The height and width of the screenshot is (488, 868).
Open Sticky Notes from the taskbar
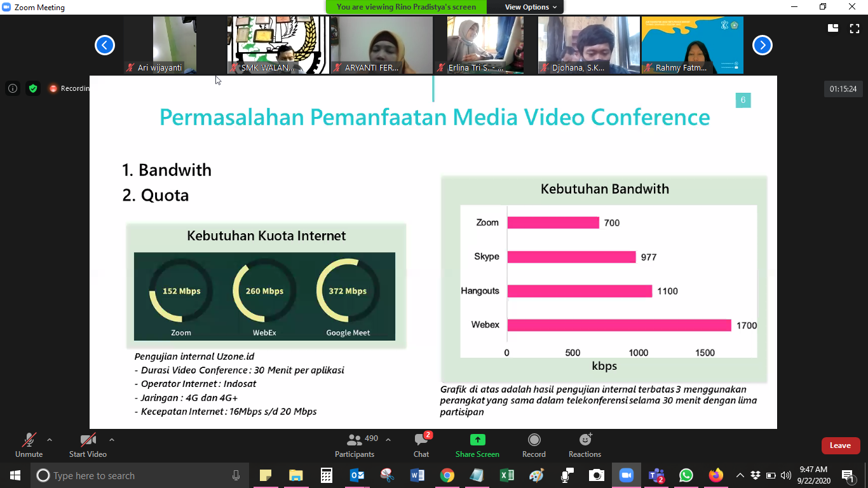point(266,475)
